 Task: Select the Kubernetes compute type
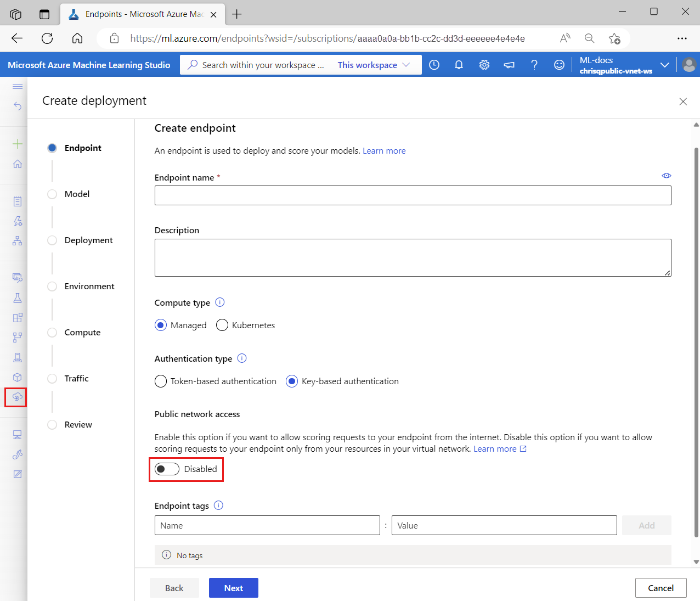222,325
